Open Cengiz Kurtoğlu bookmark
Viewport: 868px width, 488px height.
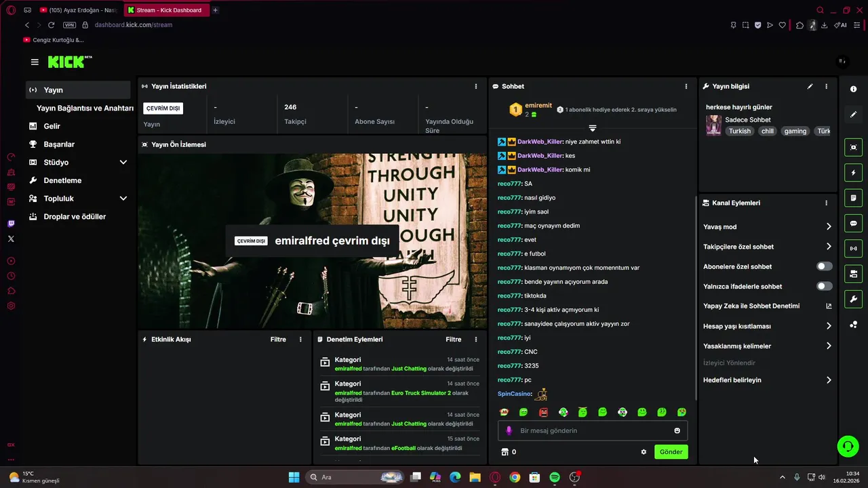[x=54, y=40]
